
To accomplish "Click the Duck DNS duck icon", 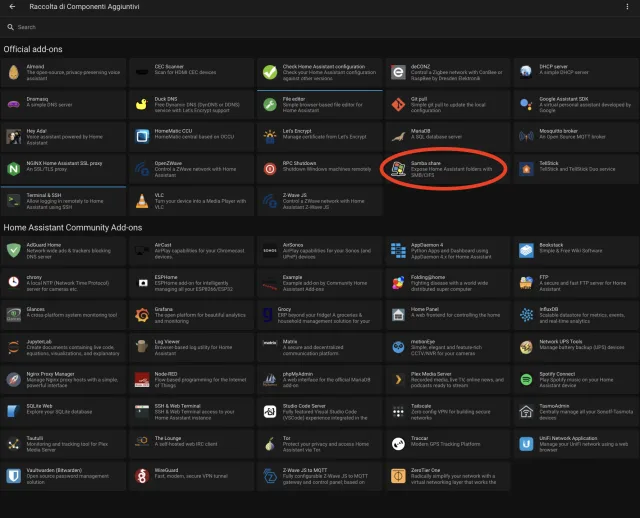I will [x=141, y=103].
